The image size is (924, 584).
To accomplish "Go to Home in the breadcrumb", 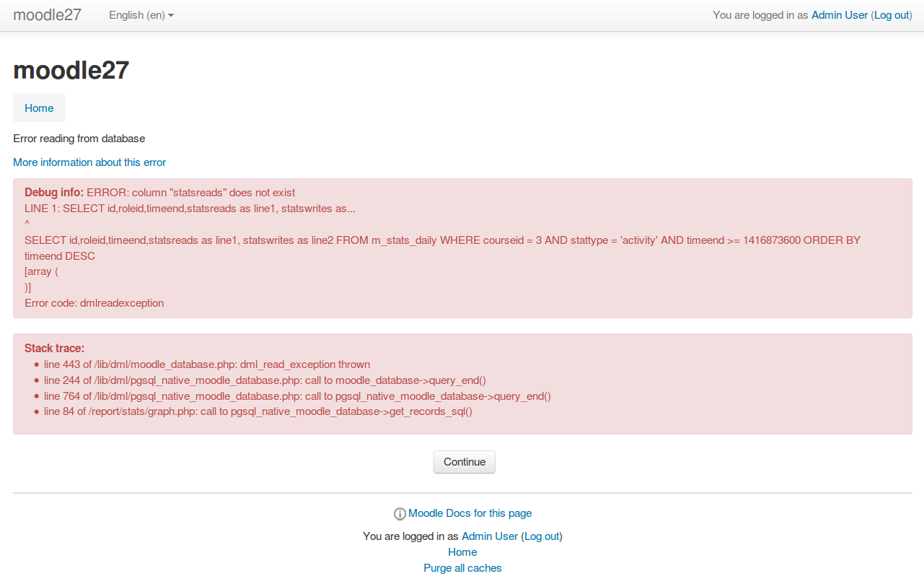I will pos(39,108).
